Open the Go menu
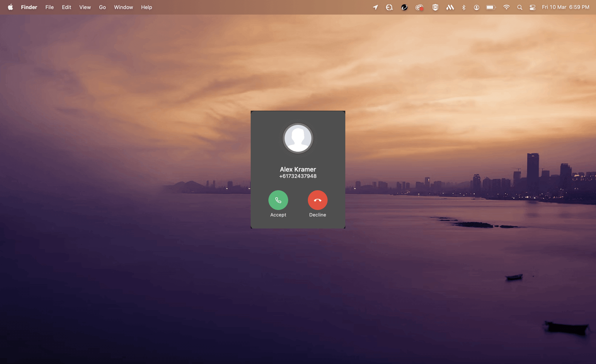 tap(102, 7)
